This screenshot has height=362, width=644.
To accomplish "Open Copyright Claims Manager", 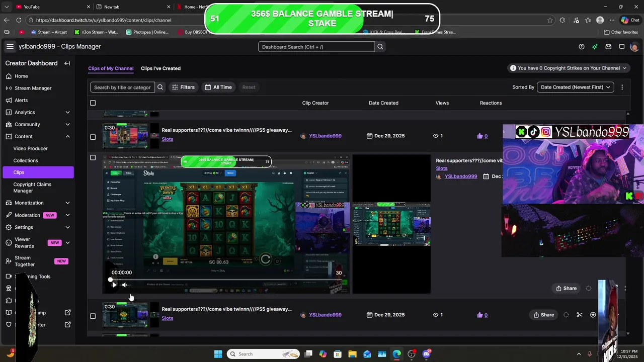I will (32, 188).
